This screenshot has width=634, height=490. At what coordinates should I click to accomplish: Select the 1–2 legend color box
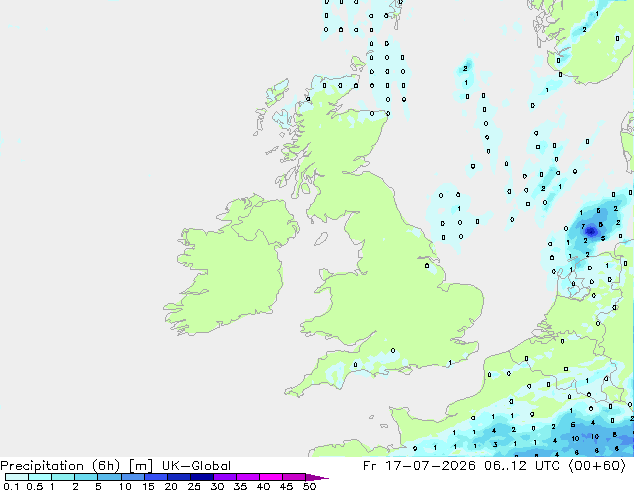[x=63, y=477]
